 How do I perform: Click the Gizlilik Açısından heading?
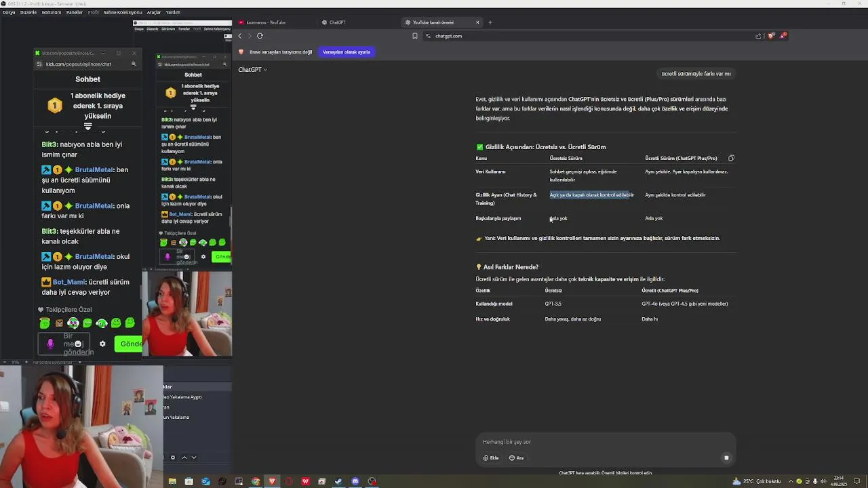point(541,147)
